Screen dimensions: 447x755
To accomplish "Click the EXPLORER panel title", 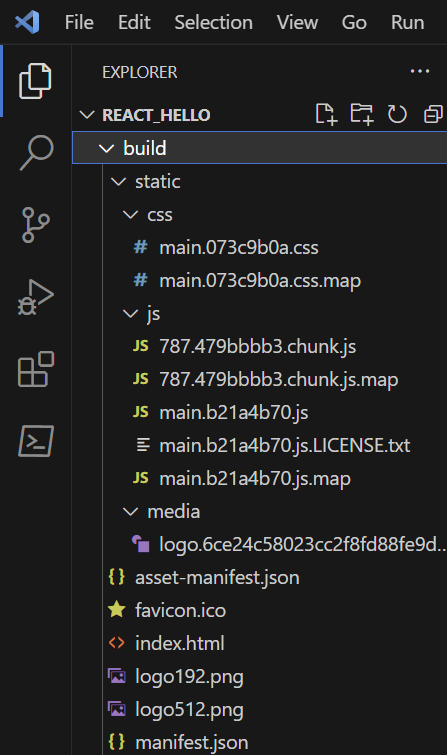I will [x=140, y=72].
